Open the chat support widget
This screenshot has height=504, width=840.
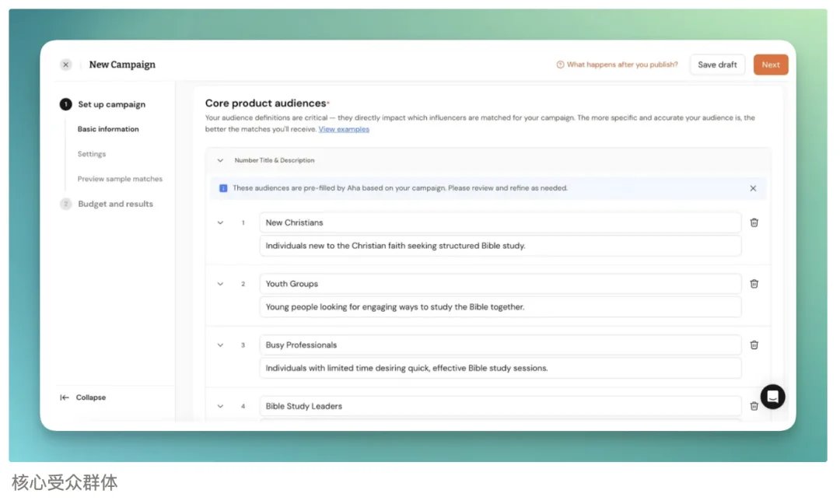tap(772, 397)
